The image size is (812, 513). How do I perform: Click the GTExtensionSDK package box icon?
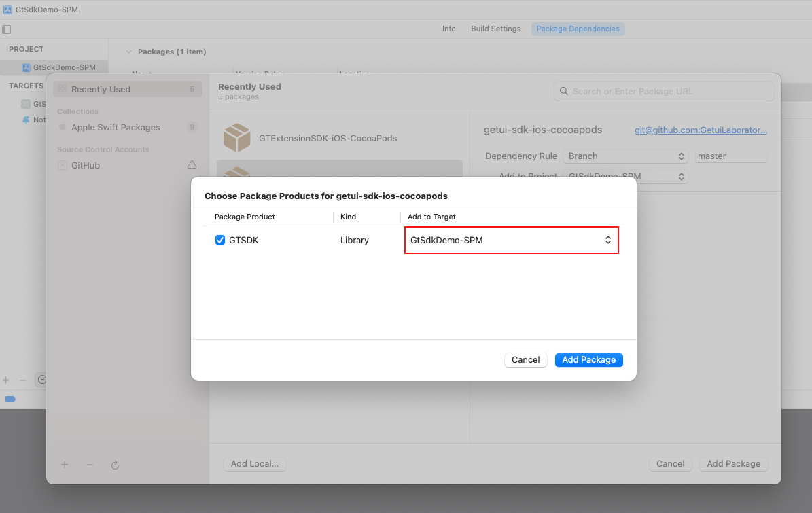(236, 138)
